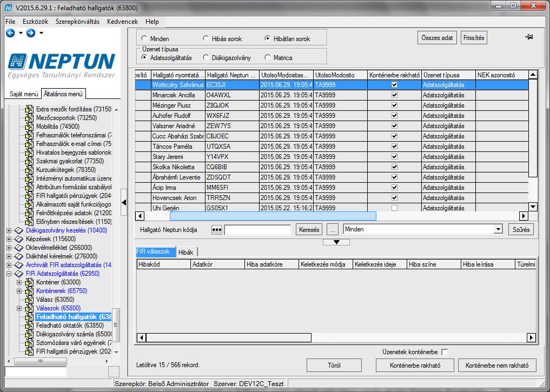Screen dimensions: 550x392
Task: Click the Diákhitel kérelmek group icon
Action: coord(19,256)
